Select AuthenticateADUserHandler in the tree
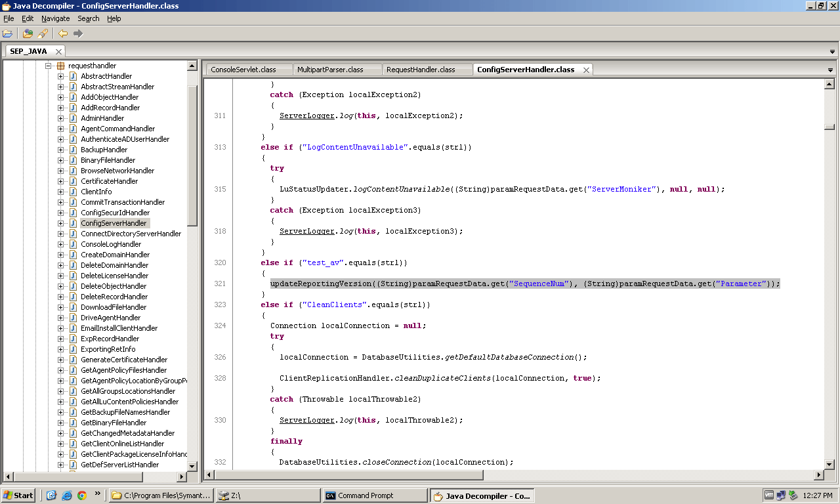The width and height of the screenshot is (840, 504). [125, 139]
